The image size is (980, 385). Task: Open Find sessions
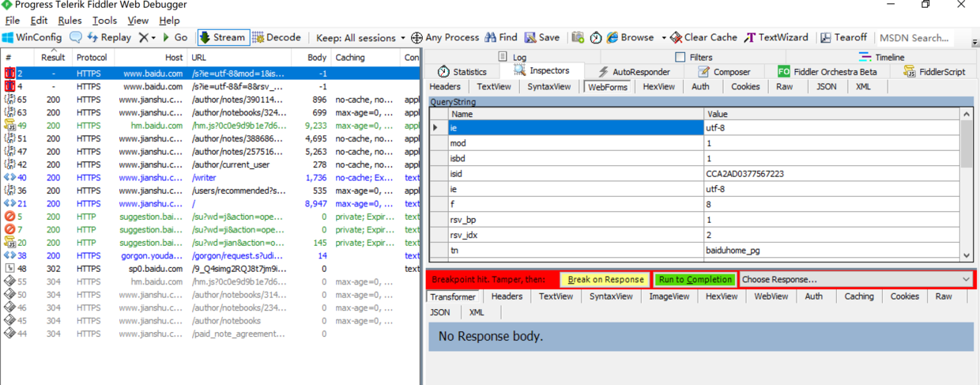click(x=501, y=37)
